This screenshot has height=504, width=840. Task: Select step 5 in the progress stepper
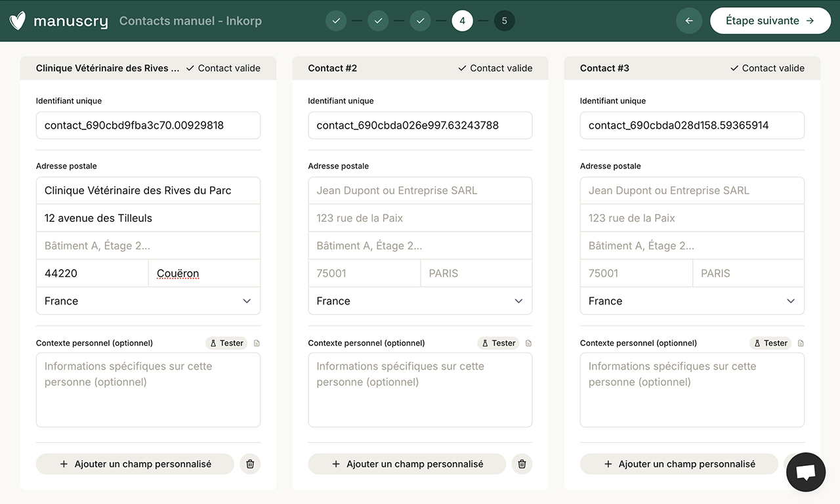(505, 20)
